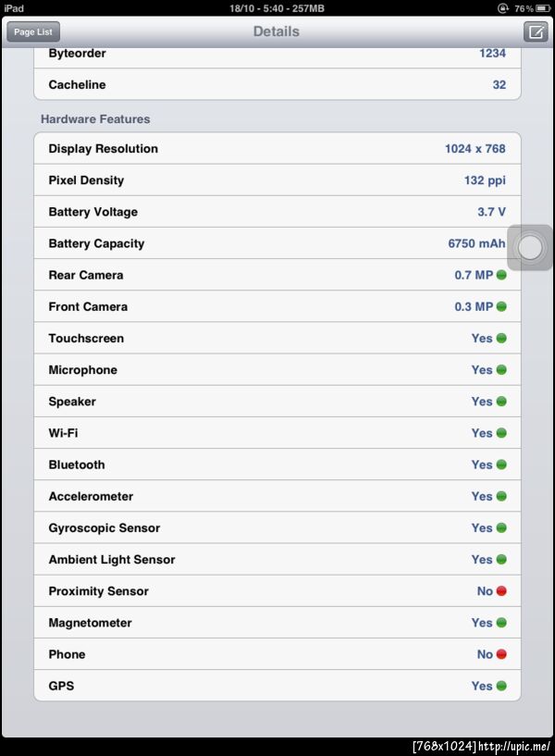Click the green status dot for Wi-Fi

tap(501, 433)
